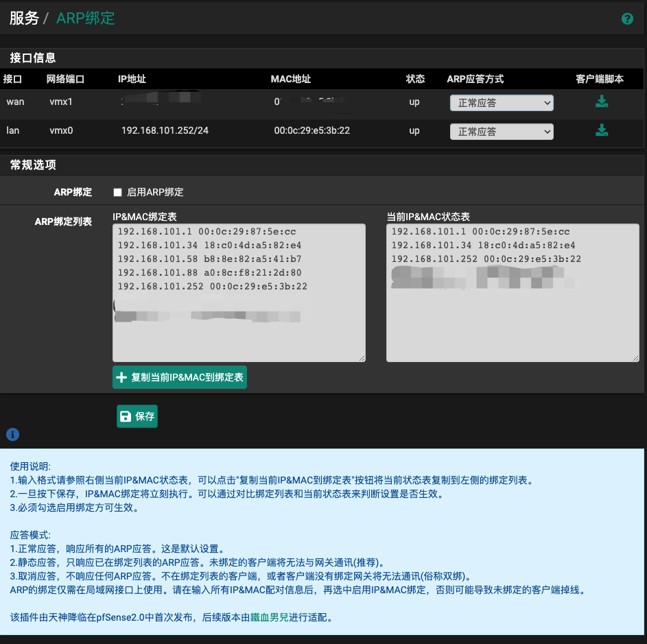Click the 保存 button label
The height and width of the screenshot is (644, 647).
click(145, 416)
